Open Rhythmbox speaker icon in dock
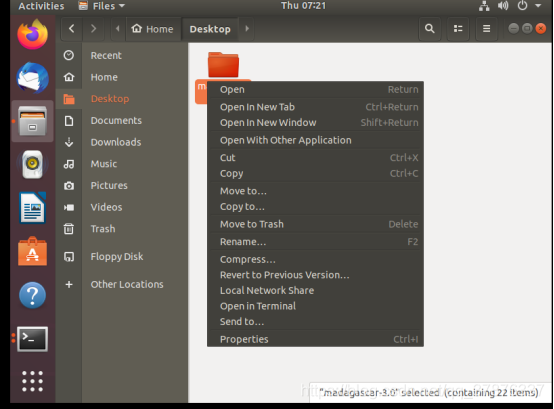This screenshot has height=409, width=554. 33,165
